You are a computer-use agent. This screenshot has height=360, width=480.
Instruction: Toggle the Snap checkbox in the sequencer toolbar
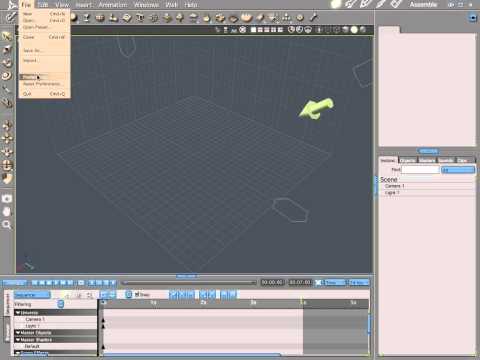point(137,294)
